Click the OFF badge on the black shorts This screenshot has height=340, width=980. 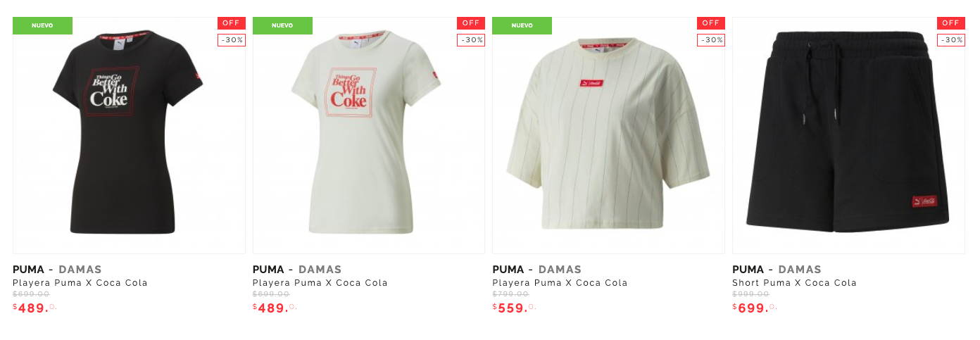951,23
